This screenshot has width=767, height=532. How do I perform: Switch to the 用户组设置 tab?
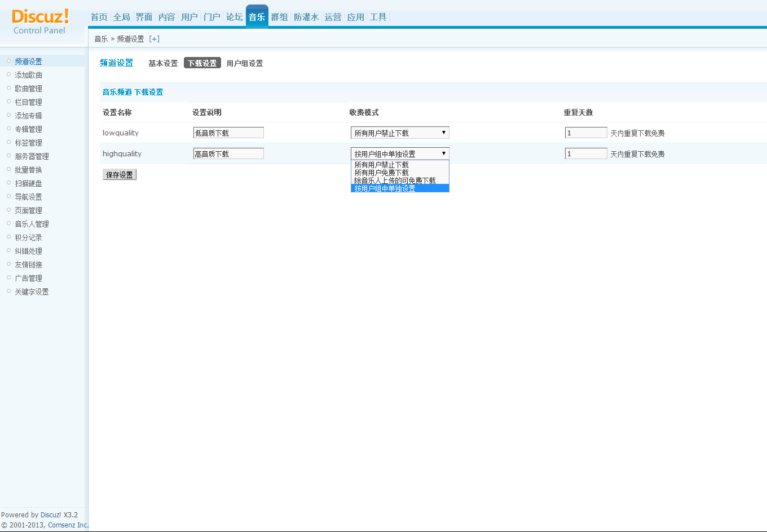(x=245, y=63)
